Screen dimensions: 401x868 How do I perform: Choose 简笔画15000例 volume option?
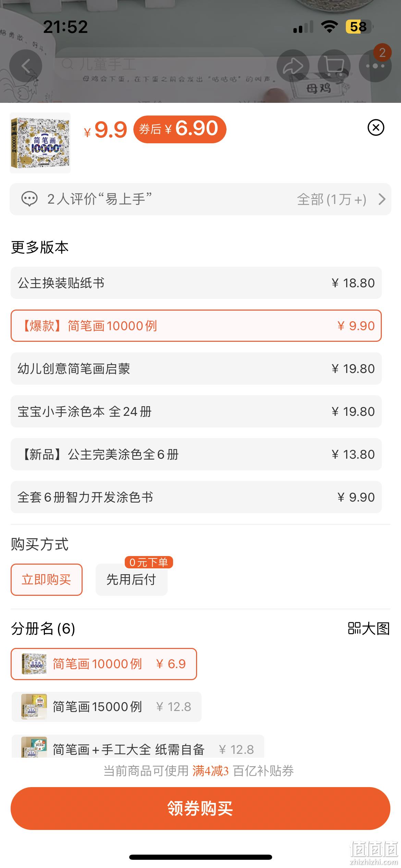point(107,707)
